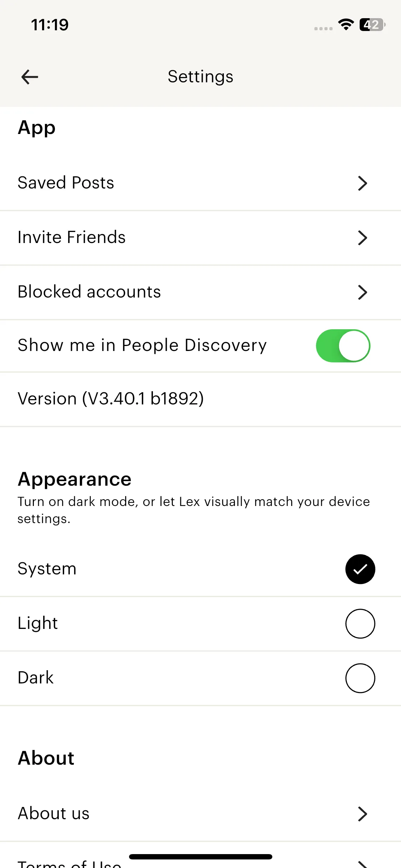
Task: Tap the Terms of Use row
Action: pyautogui.click(x=70, y=864)
